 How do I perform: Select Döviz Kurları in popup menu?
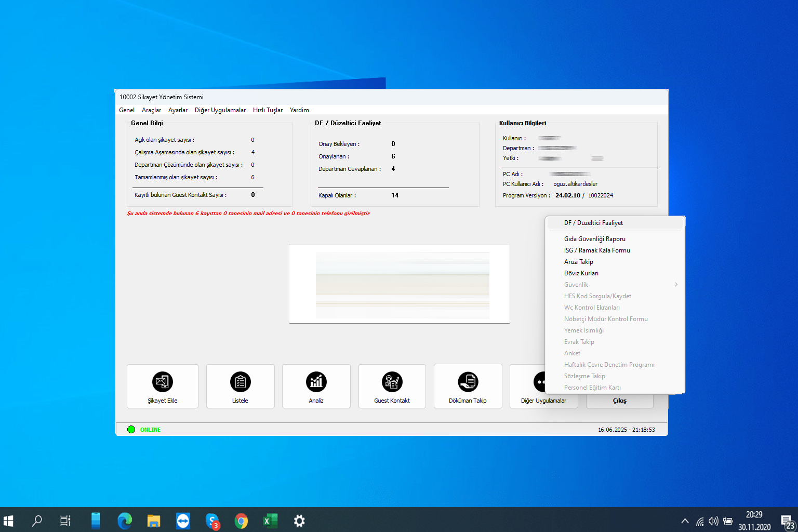[x=581, y=273]
